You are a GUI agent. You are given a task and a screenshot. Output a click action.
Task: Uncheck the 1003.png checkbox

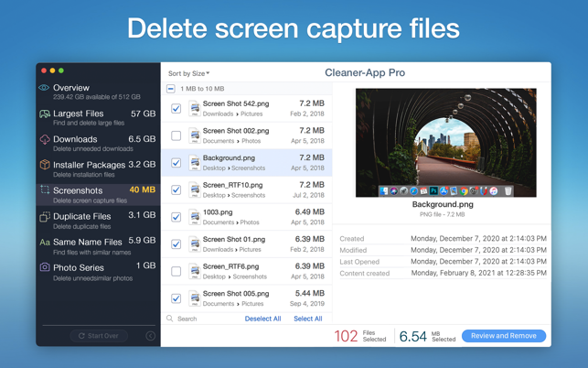[x=176, y=217]
